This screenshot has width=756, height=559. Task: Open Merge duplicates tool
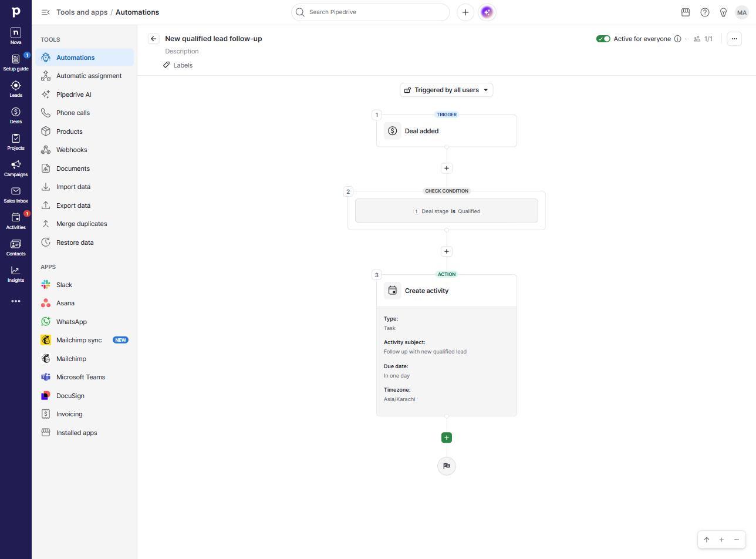pos(85,224)
